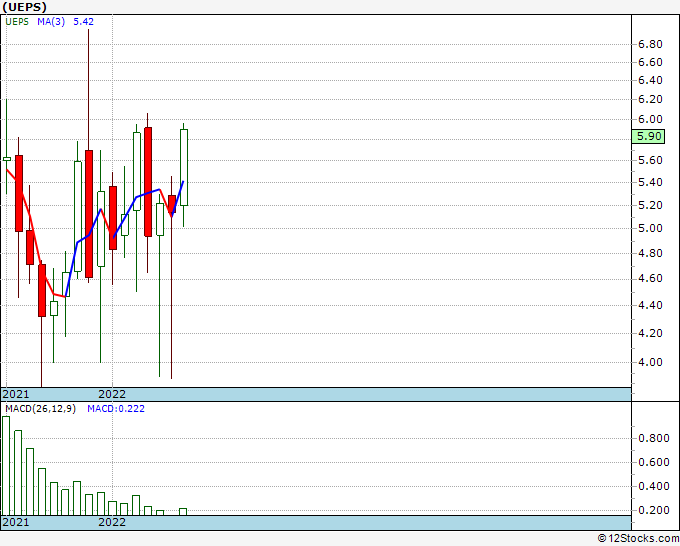Click the 0.200 MACD axis label
680x546 pixels.
tap(654, 510)
